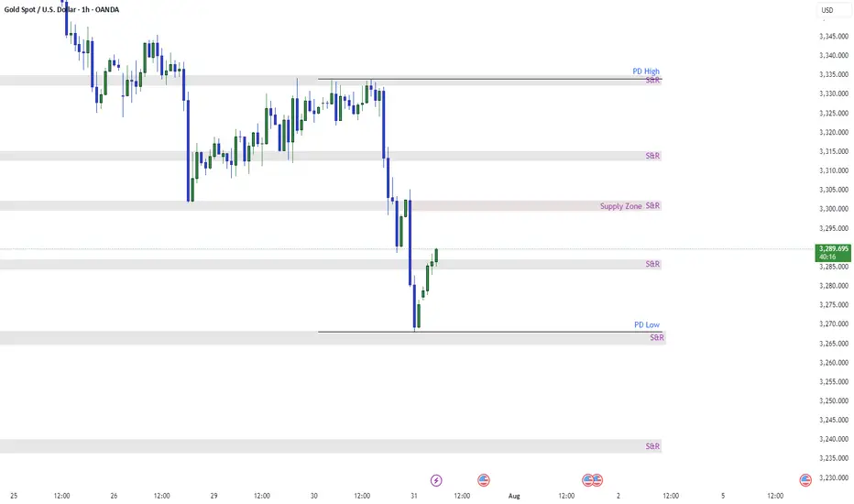This screenshot has width=854, height=504.
Task: Click the Aug date on the time axis
Action: coord(514,496)
